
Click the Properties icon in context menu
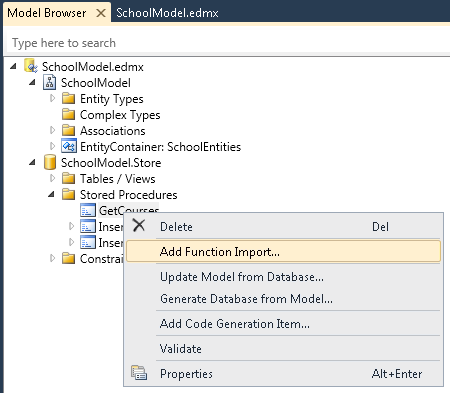pyautogui.click(x=139, y=373)
